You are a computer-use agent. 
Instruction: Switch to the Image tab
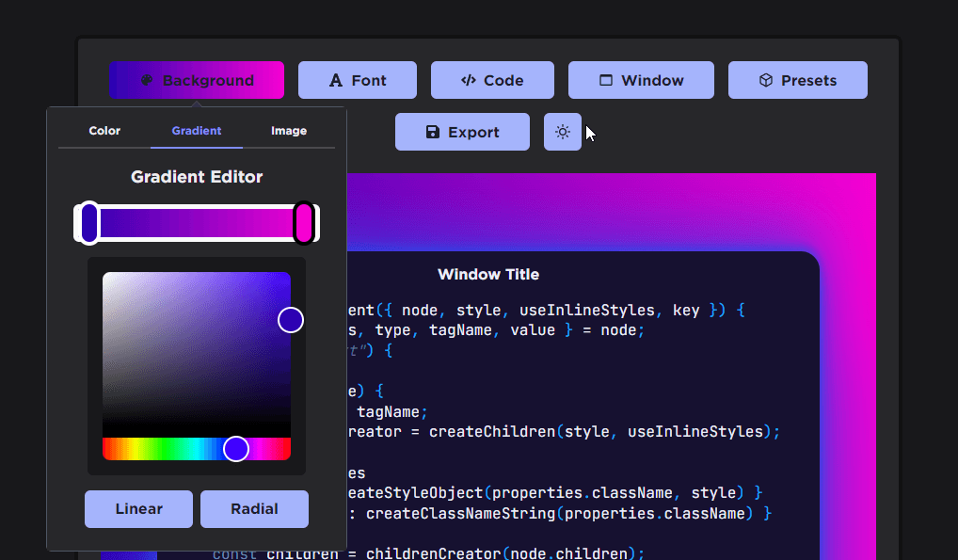[x=288, y=131]
